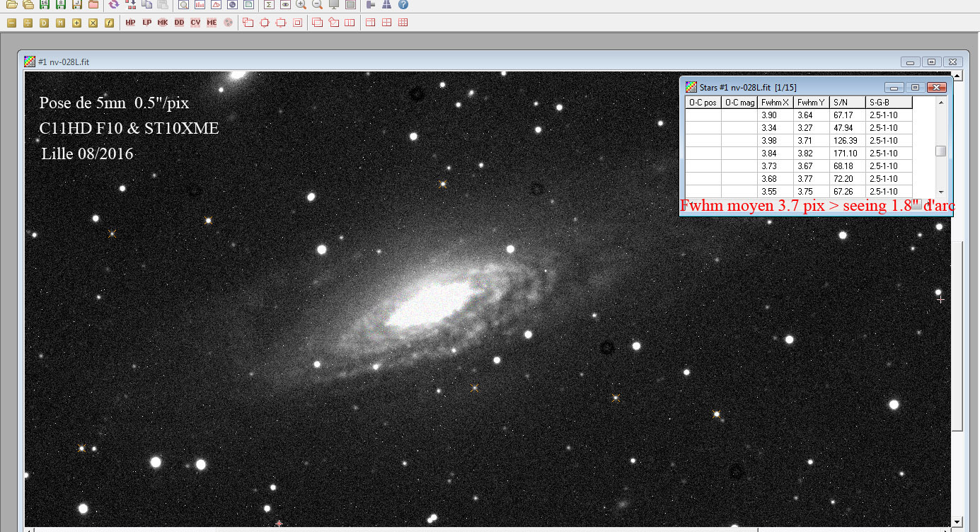Click the globe icon in the toolbar
This screenshot has width=980, height=532.
[232, 4]
